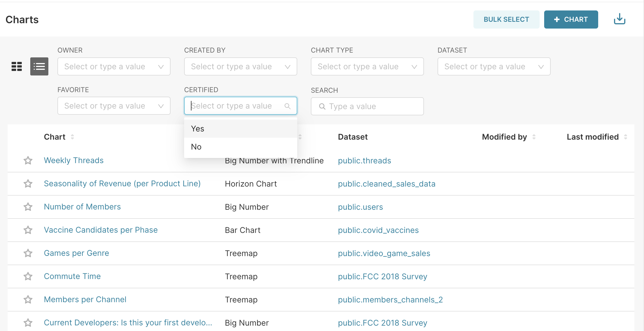
Task: Open the public.covid_vaccines dataset link
Action: tap(378, 230)
